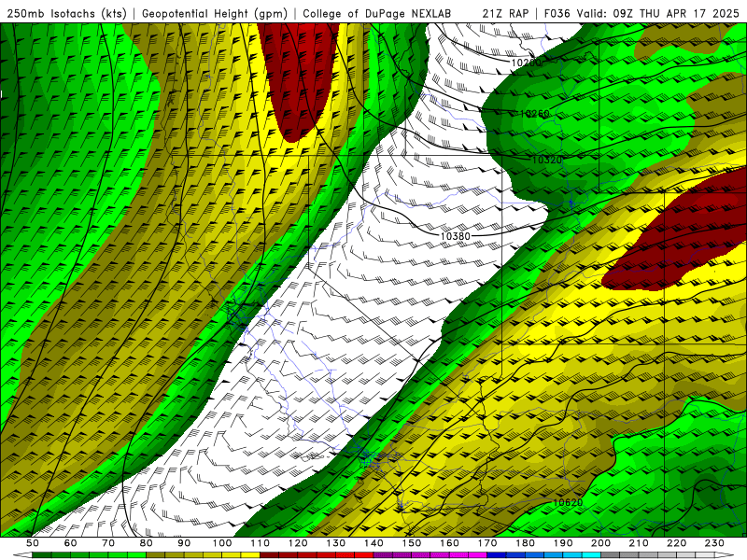Click the 190 value on the color scale
Image resolution: width=747 pixels, height=560 pixels.
point(563,543)
